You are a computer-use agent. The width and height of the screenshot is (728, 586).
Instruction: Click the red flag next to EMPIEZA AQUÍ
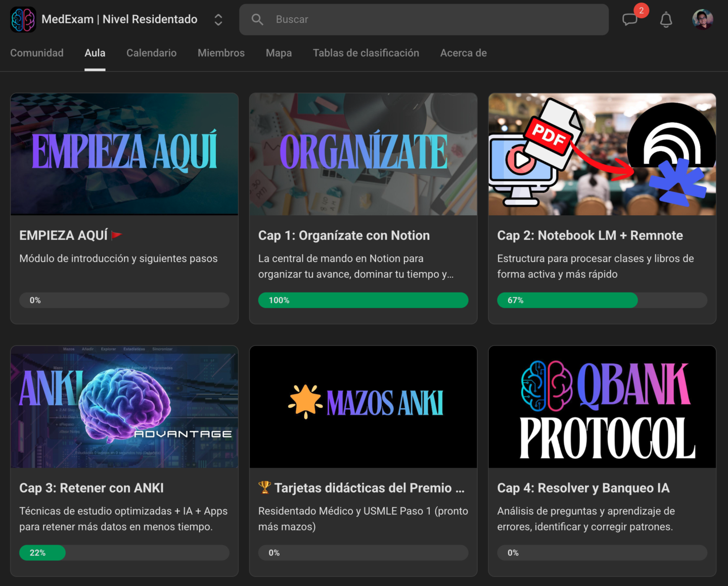(117, 235)
